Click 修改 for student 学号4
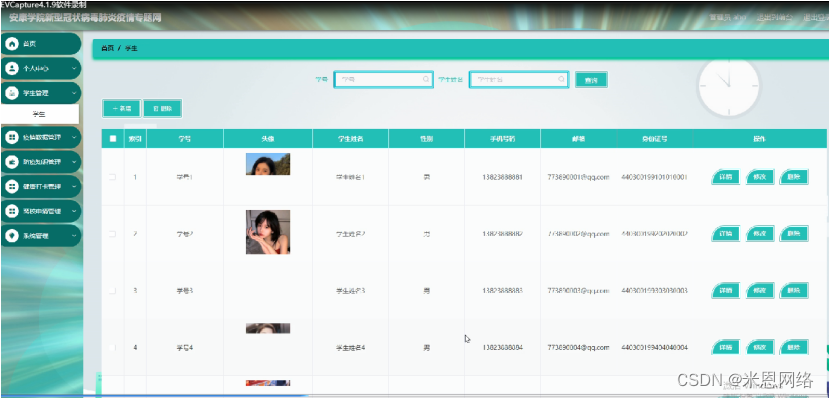Image resolution: width=829 pixels, height=398 pixels. point(760,347)
